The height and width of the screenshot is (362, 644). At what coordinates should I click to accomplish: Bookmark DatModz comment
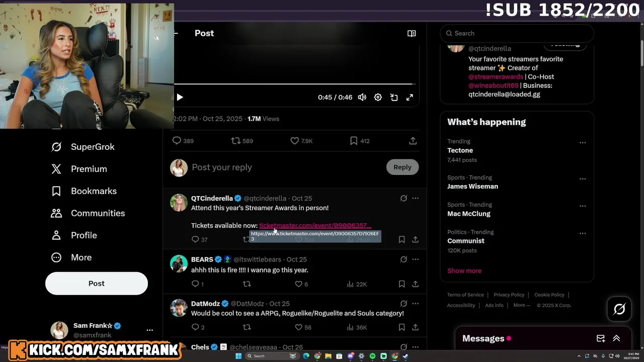point(401,327)
